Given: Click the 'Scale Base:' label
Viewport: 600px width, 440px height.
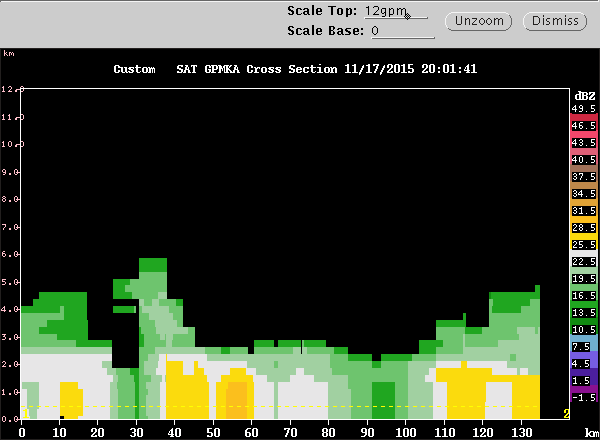Looking at the screenshot, I should click(x=325, y=31).
